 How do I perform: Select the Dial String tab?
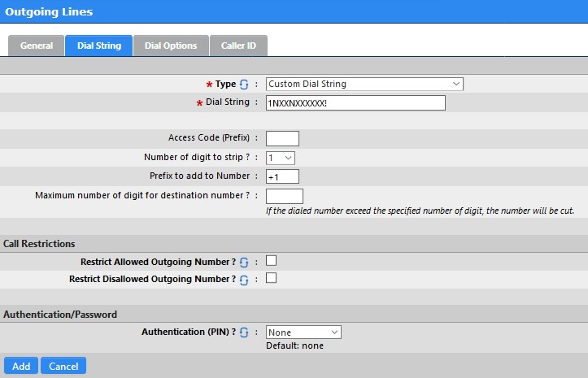click(99, 46)
